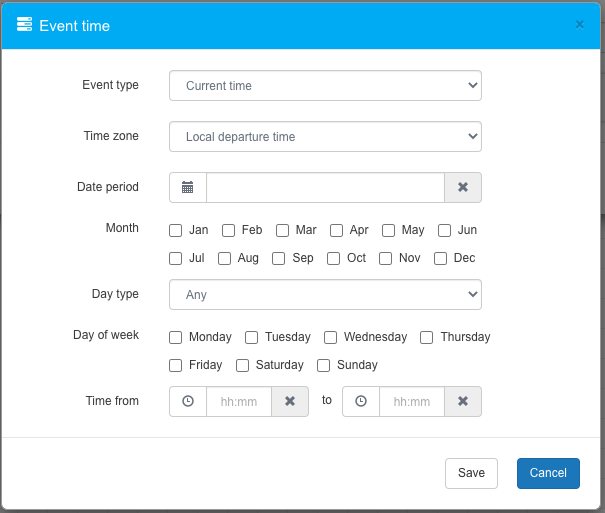The width and height of the screenshot is (605, 513).
Task: Clear the Time from value
Action: pyautogui.click(x=290, y=401)
